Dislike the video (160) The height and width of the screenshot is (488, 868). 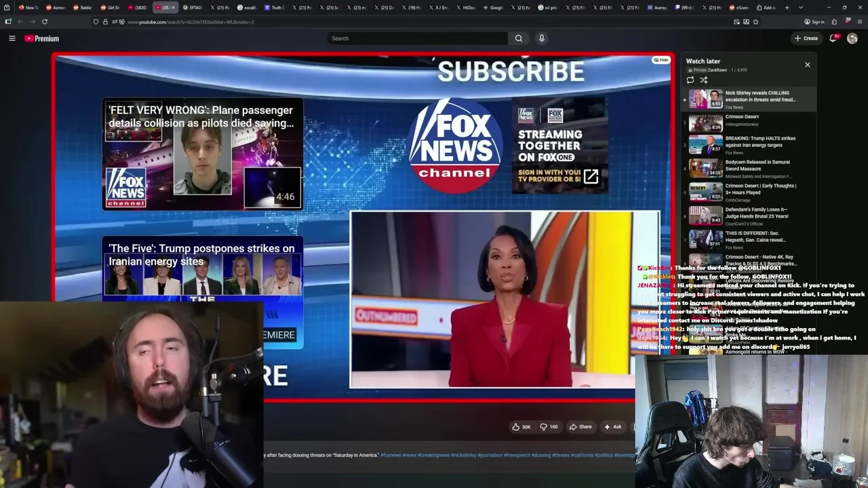548,427
